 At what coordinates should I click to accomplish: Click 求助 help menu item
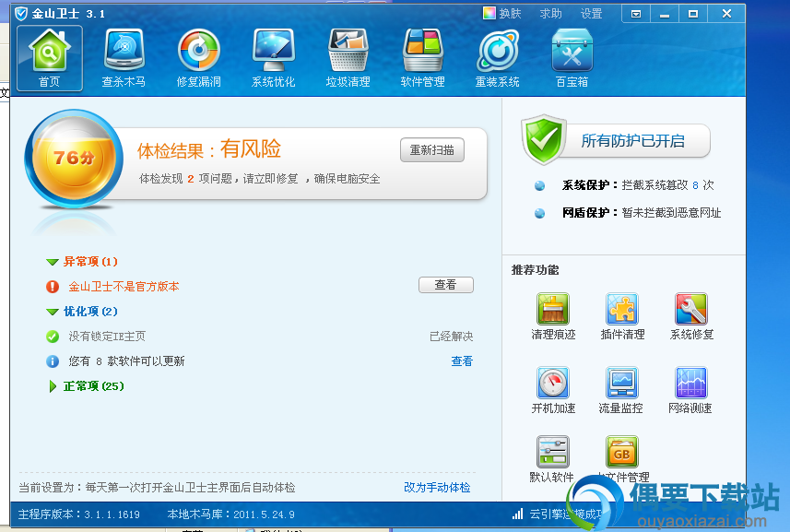(x=550, y=14)
